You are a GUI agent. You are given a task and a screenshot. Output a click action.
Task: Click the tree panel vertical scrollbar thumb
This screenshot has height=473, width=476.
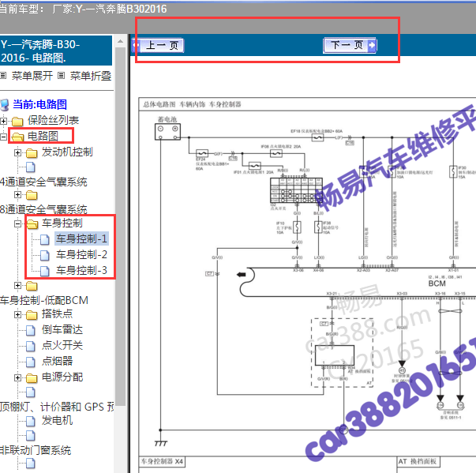click(120, 226)
